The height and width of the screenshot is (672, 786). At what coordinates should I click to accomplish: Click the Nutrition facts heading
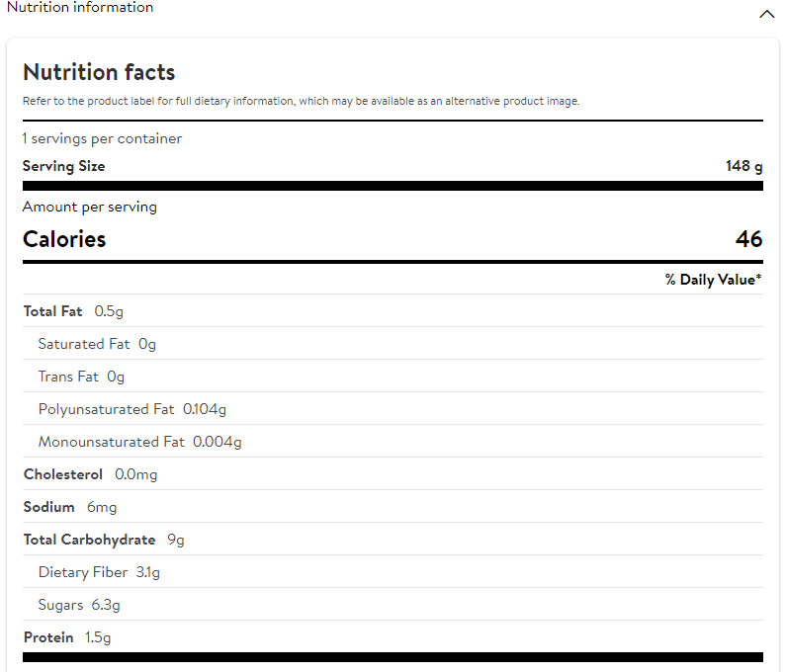(x=99, y=72)
